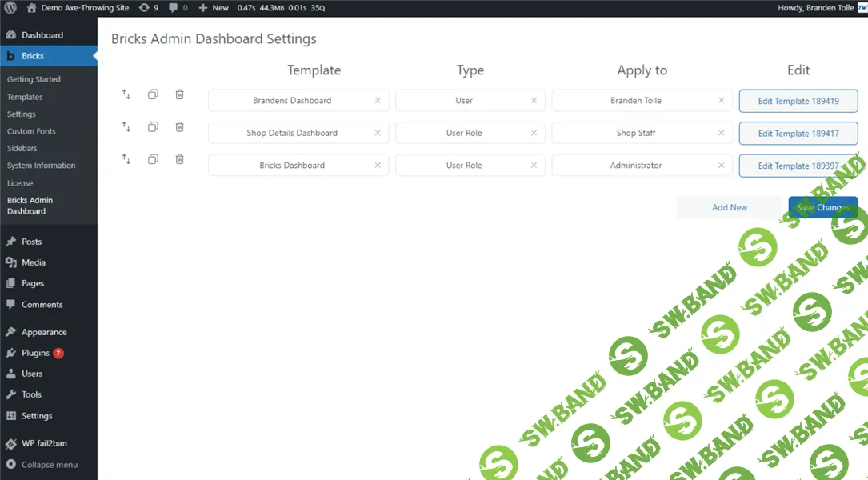Image resolution: width=868 pixels, height=480 pixels.
Task: Delete the Bricks Dashboard row
Action: 179,159
